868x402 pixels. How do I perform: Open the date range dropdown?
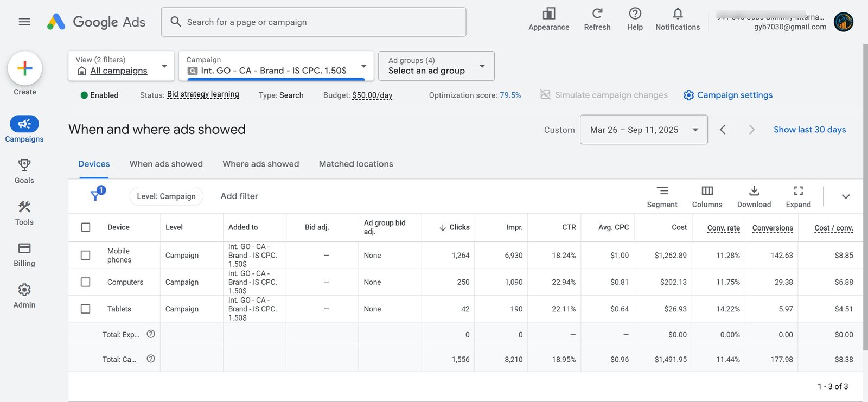tap(644, 130)
